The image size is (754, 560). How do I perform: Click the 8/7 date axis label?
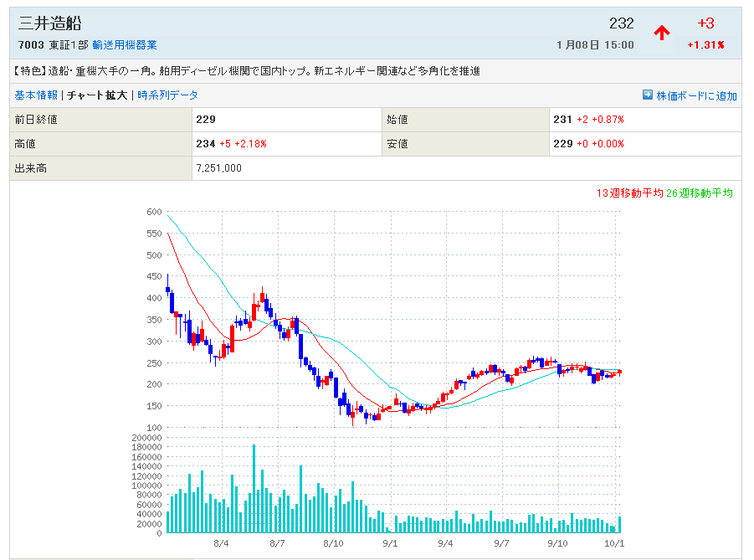[x=278, y=543]
